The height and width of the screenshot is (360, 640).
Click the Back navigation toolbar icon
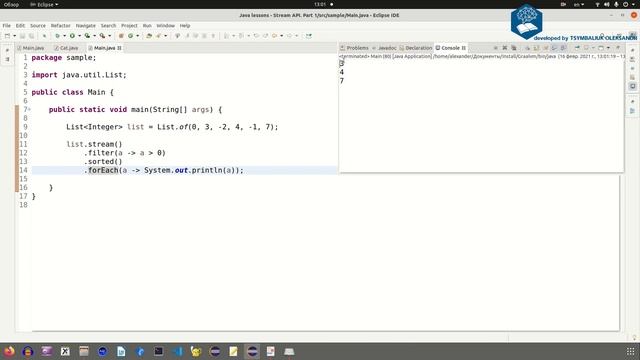(274, 36)
